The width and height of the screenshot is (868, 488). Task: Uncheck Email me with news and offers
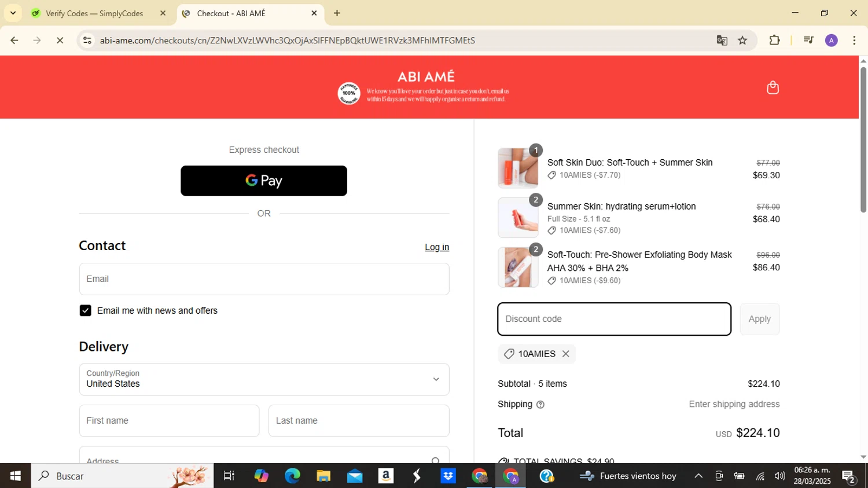(85, 311)
